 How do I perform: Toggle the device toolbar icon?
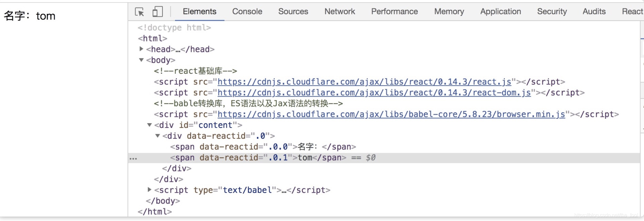(x=157, y=12)
